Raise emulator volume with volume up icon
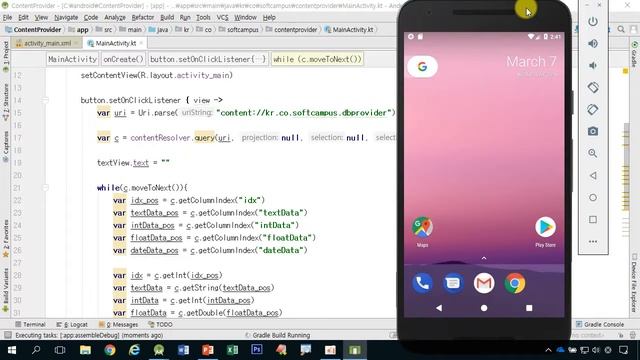This screenshot has width=640, height=360. pyautogui.click(x=593, y=43)
